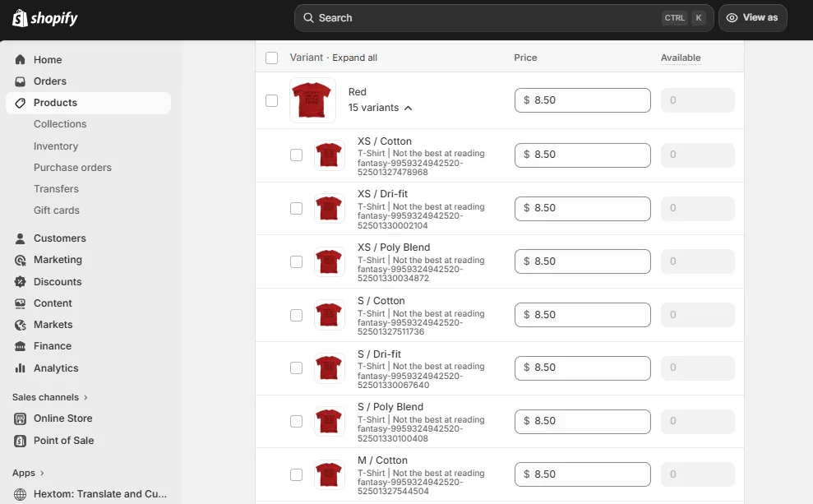Go to Inventory under Products

tap(56, 146)
